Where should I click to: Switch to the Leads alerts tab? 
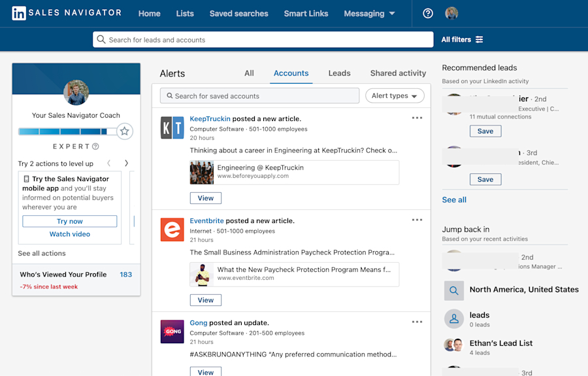(339, 73)
